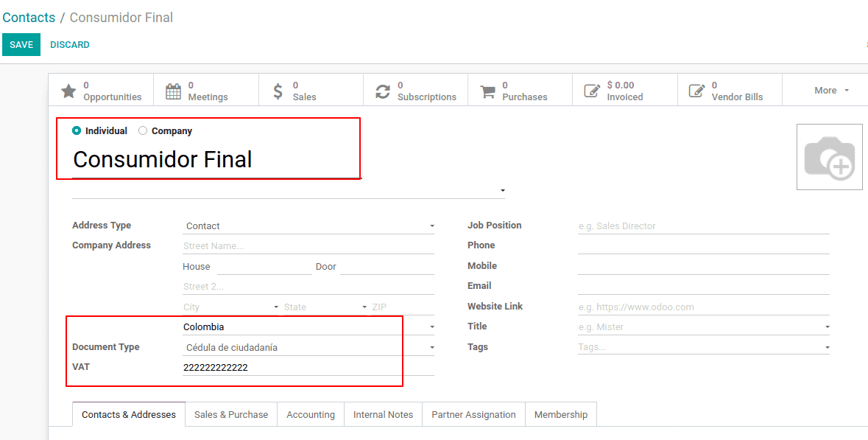Click the Email input field
The width and height of the screenshot is (868, 440).
[704, 287]
